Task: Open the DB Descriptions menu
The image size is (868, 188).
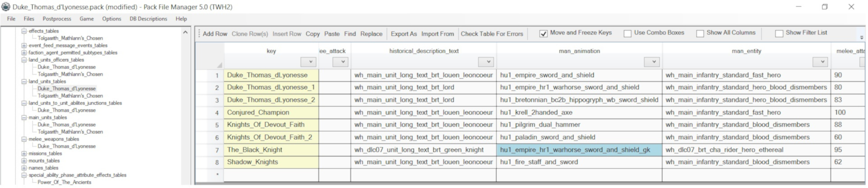Action: point(148,19)
